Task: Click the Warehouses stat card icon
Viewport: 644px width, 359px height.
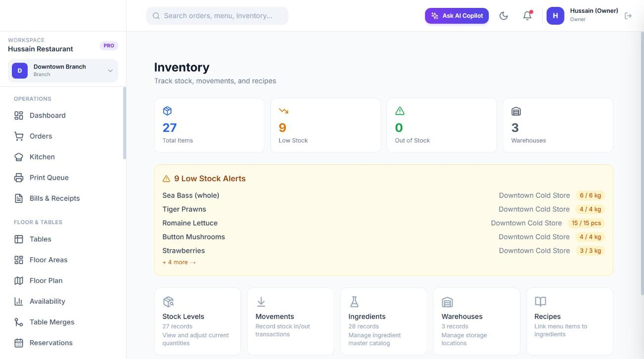Action: (x=516, y=111)
